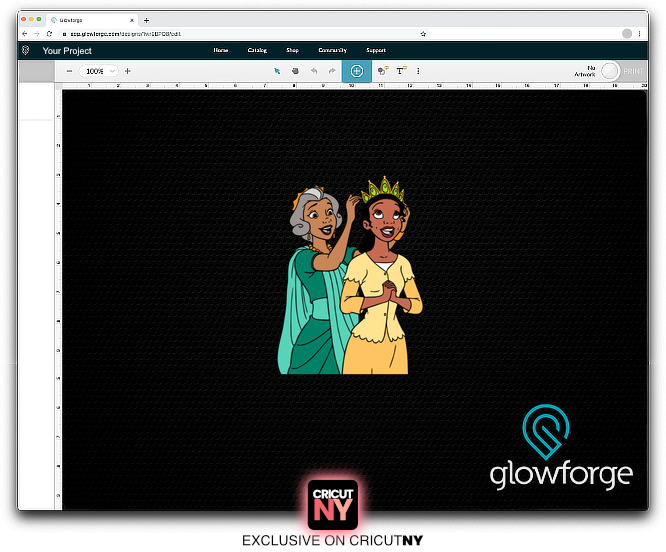Open the Community menu item
This screenshot has width=666, height=552.
tap(333, 50)
